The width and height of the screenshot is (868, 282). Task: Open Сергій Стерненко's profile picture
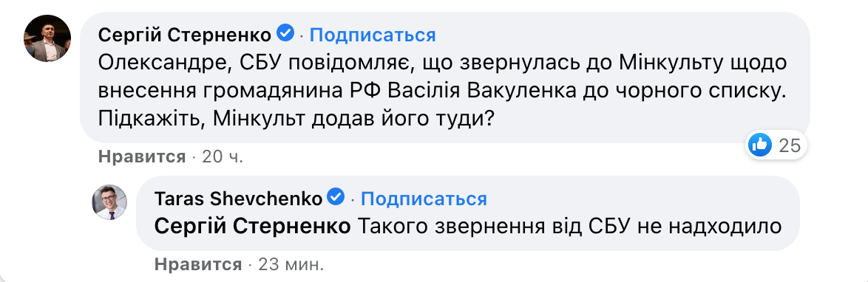point(47,38)
